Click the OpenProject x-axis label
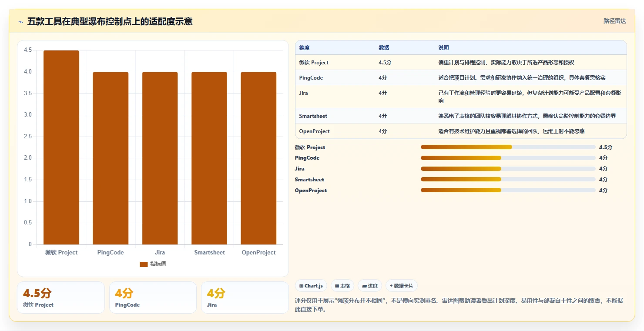Screen dimensions: 644x331 [258, 252]
